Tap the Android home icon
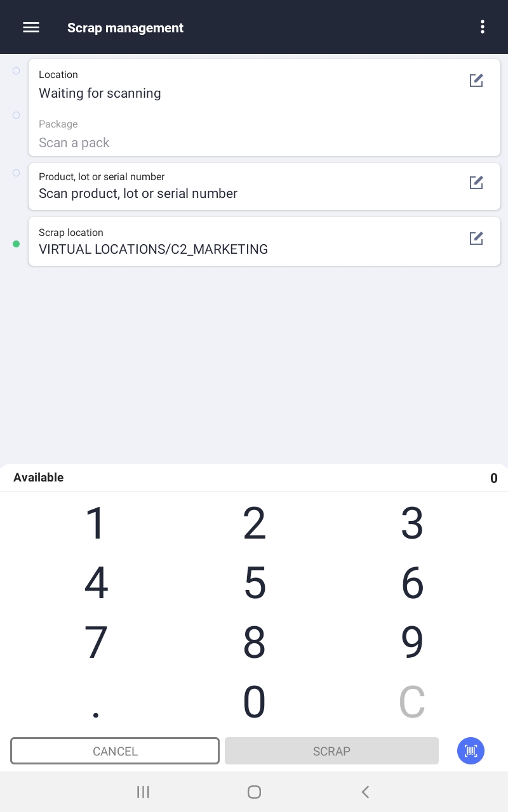This screenshot has height=812, width=508. click(254, 792)
